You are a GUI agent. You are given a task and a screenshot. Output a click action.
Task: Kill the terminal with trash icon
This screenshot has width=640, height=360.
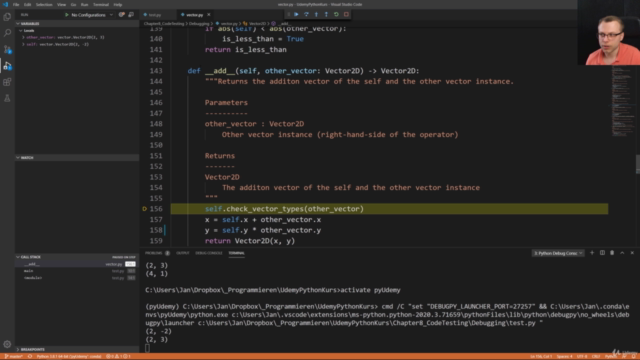click(612, 253)
